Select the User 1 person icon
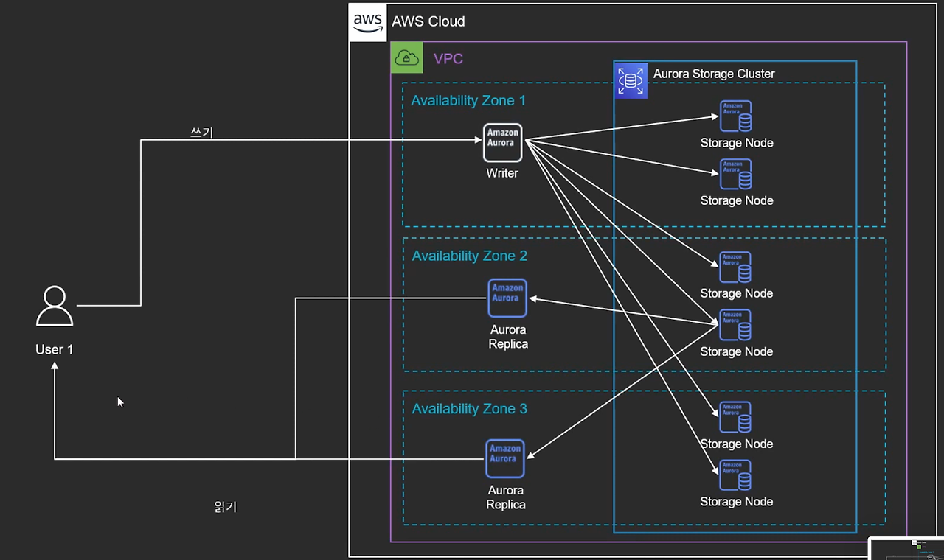944x560 pixels. [55, 307]
